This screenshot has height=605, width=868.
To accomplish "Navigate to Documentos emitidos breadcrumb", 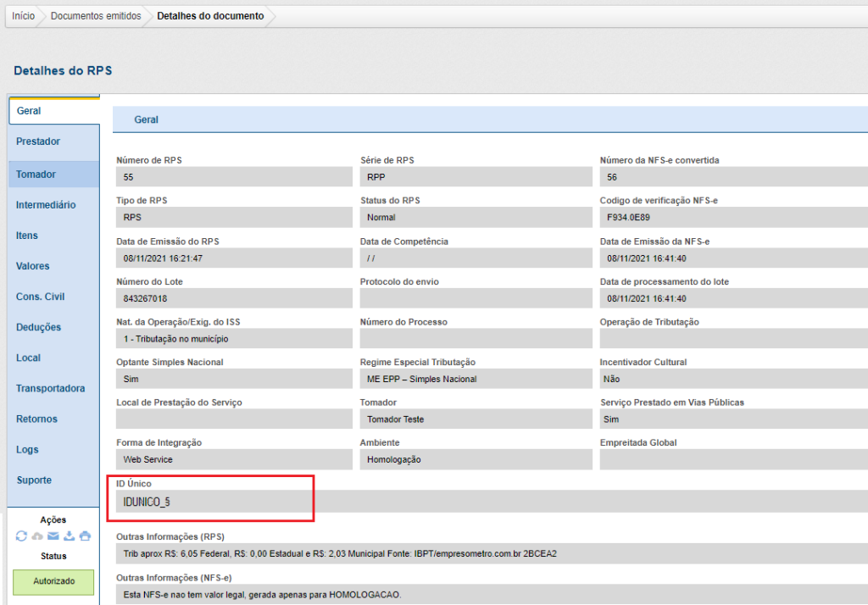I will [96, 16].
